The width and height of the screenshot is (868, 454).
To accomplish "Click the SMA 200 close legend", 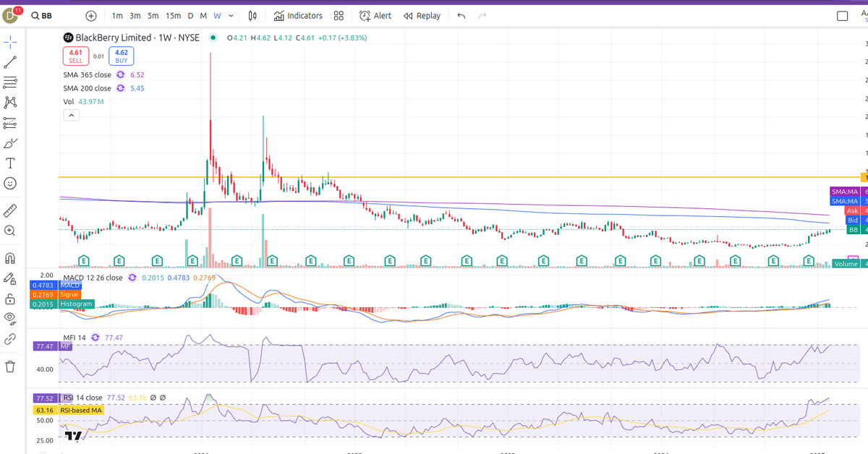I will pos(88,88).
